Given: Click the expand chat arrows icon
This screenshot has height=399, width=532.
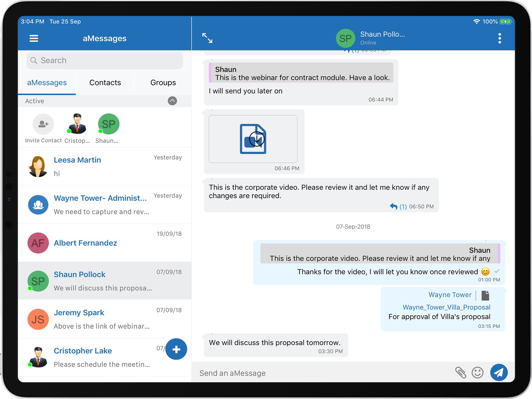Looking at the screenshot, I should coord(207,38).
